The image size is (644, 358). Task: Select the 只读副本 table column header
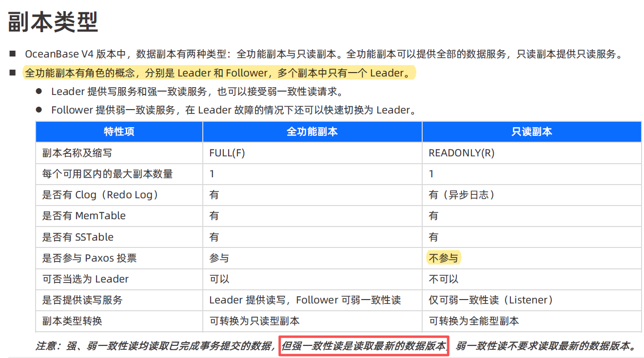point(531,132)
